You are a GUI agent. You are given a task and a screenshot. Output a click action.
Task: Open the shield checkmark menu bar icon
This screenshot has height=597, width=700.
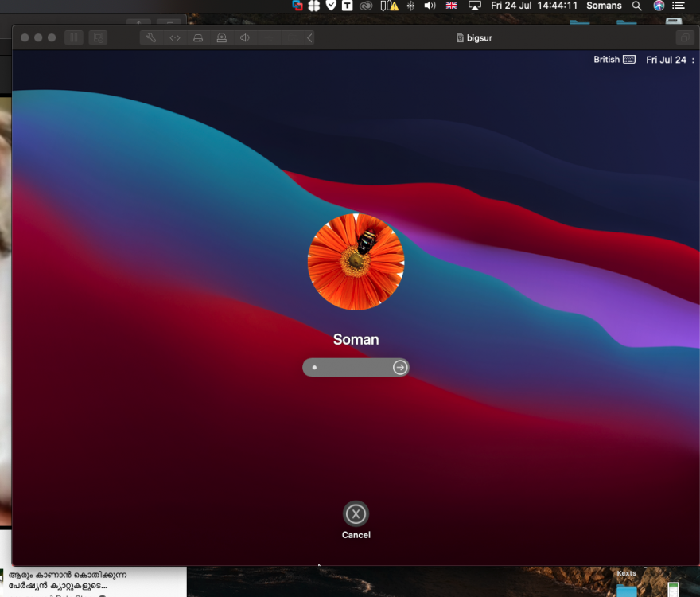click(331, 6)
